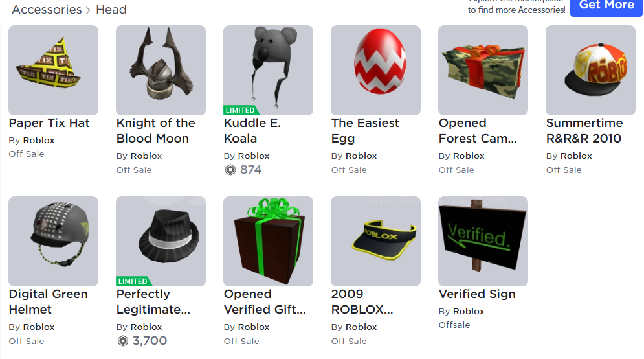Go to Accessories in the breadcrumb
The width and height of the screenshot is (644, 359).
click(x=47, y=10)
